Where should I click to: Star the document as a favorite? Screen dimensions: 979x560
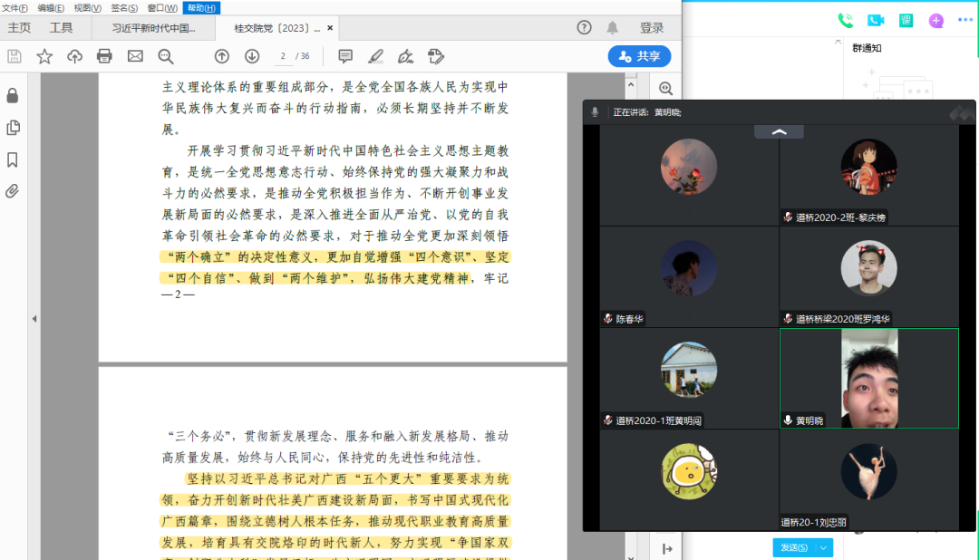tap(44, 56)
